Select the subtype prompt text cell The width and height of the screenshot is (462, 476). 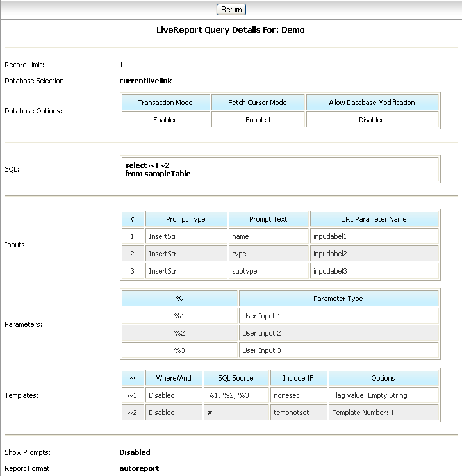[x=268, y=271]
